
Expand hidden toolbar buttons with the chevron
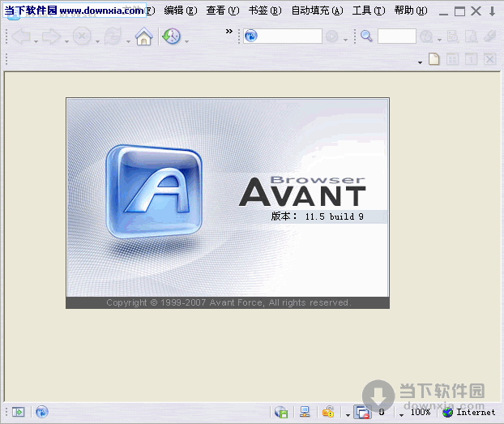229,31
